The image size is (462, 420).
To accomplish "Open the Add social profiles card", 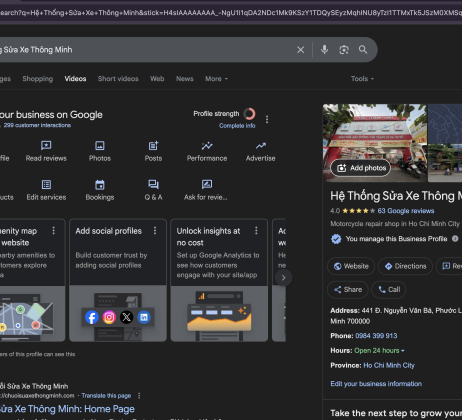I will tap(118, 280).
